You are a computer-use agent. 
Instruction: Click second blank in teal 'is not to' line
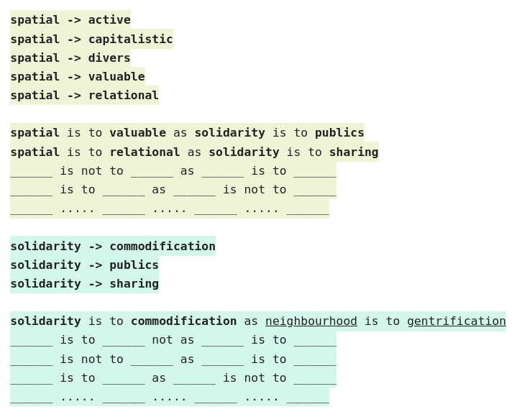tap(152, 359)
